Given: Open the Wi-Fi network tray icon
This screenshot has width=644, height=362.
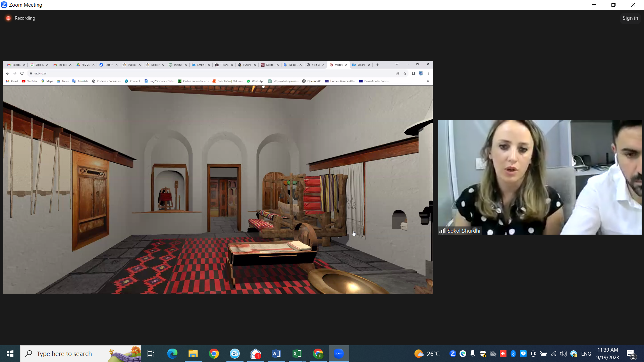Looking at the screenshot, I should [553, 354].
